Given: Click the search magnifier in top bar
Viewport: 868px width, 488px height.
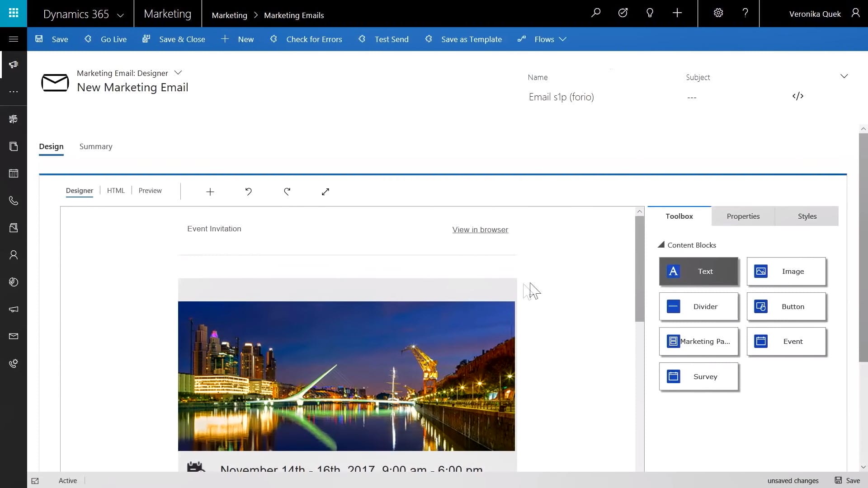Looking at the screenshot, I should [596, 13].
